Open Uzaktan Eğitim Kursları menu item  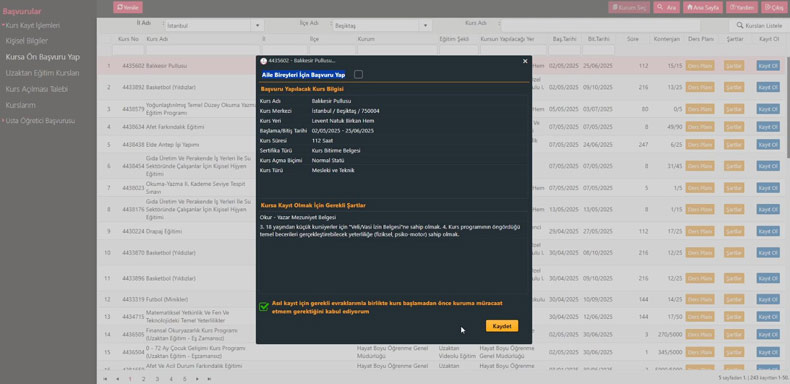[42, 73]
